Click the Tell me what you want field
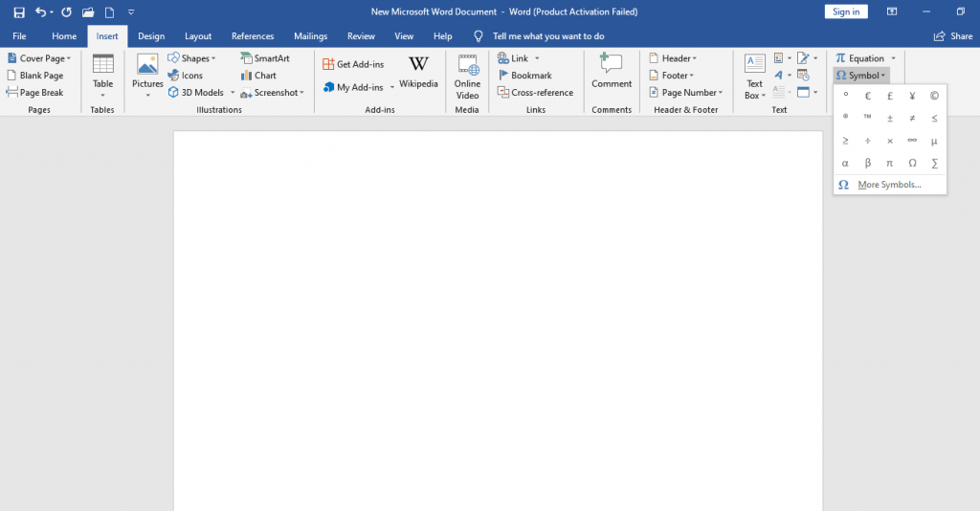The width and height of the screenshot is (980, 511). [549, 36]
